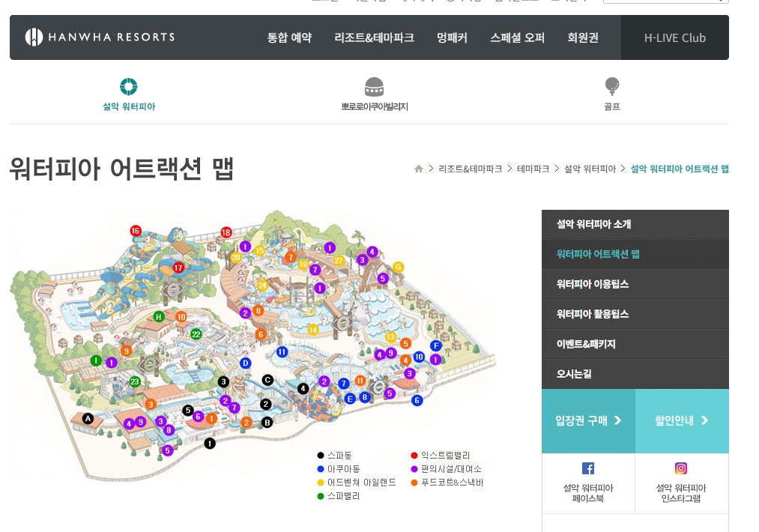The image size is (759, 532).
Task: Open 워터피아 활용팁스 in the sidebar
Action: (x=635, y=314)
